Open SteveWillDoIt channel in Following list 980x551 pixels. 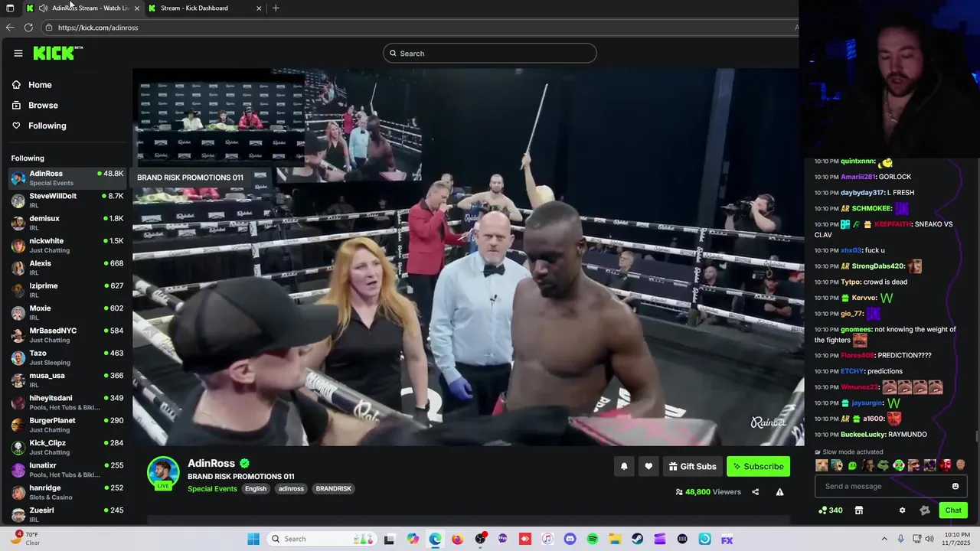pos(67,201)
